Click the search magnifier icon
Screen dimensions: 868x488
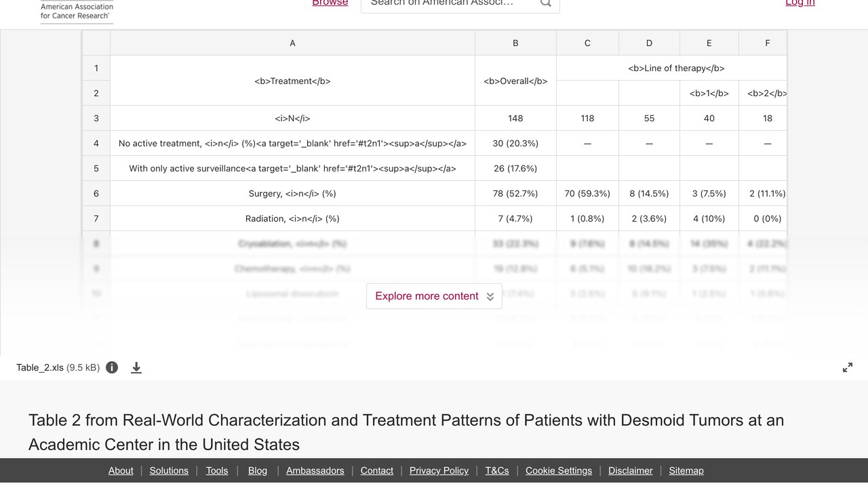(x=545, y=3)
